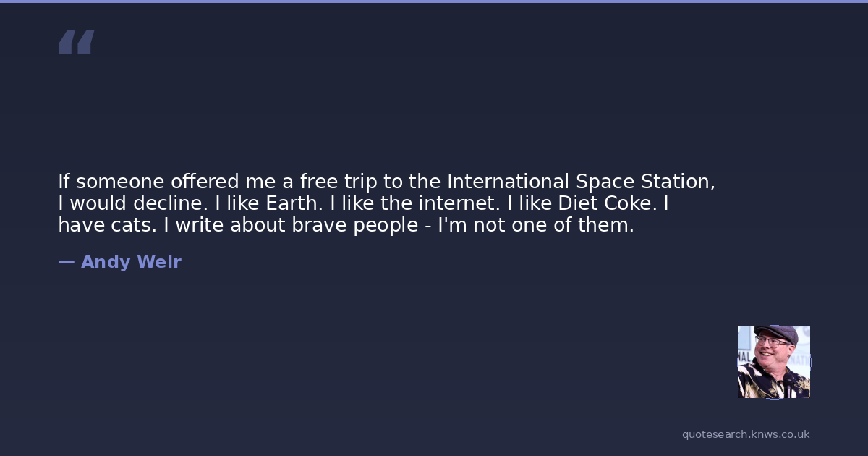Click the word "would" in the quote

click(x=98, y=203)
